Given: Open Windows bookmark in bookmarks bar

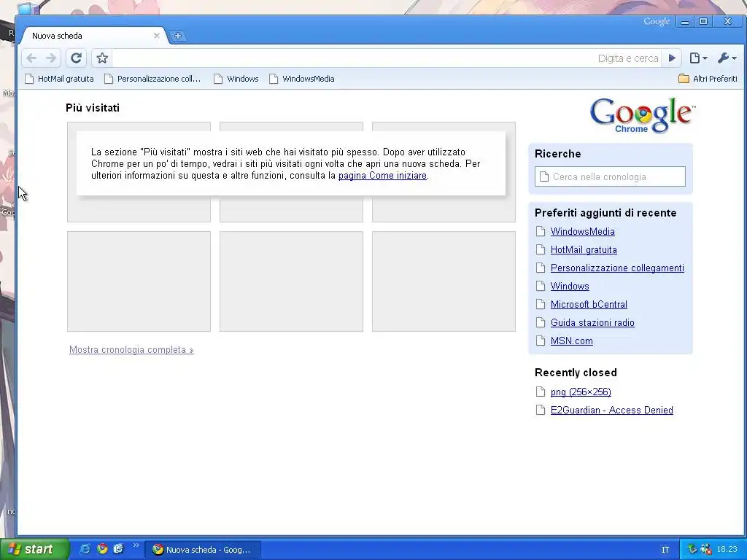Looking at the screenshot, I should point(236,79).
